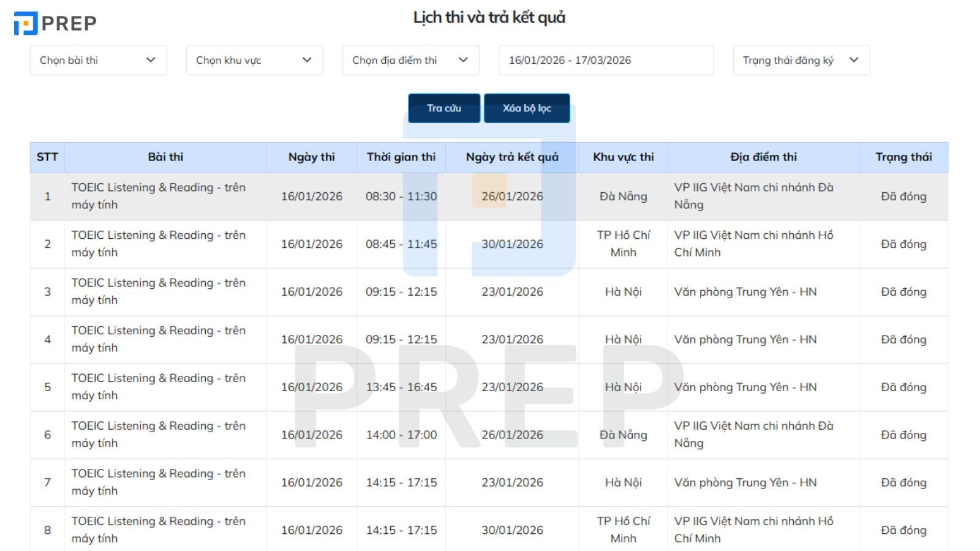980x551 pixels.
Task: Click highlighted result date 26/01/2026 in row 1
Action: pyautogui.click(x=512, y=197)
